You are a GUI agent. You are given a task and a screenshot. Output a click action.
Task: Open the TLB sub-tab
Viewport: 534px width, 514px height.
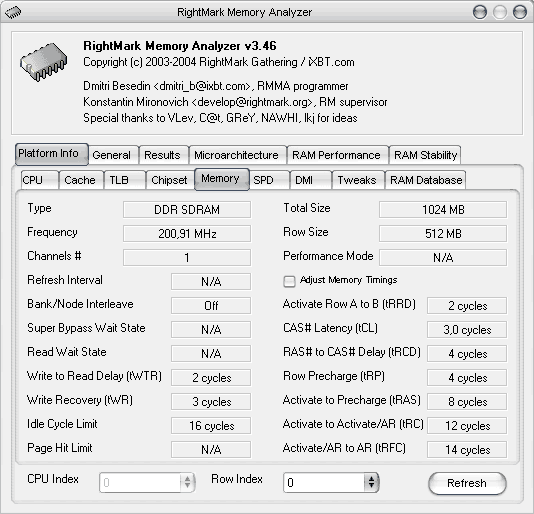pyautogui.click(x=124, y=180)
